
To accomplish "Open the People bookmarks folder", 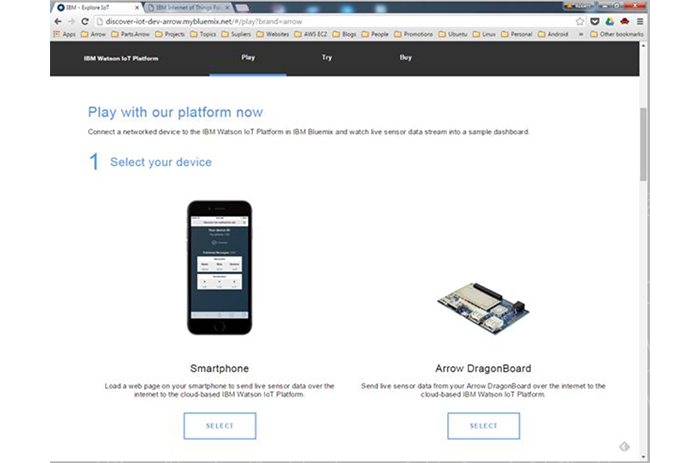I will click(375, 34).
